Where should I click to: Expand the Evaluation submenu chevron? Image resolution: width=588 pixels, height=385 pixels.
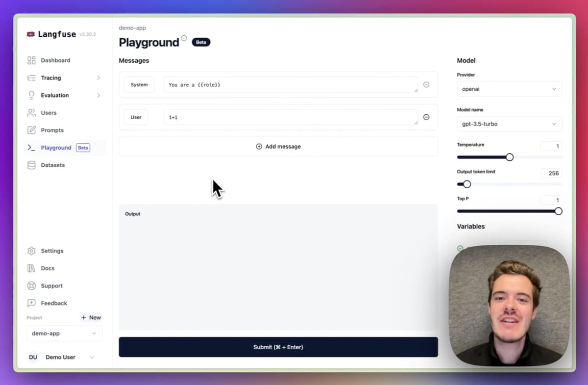point(98,95)
